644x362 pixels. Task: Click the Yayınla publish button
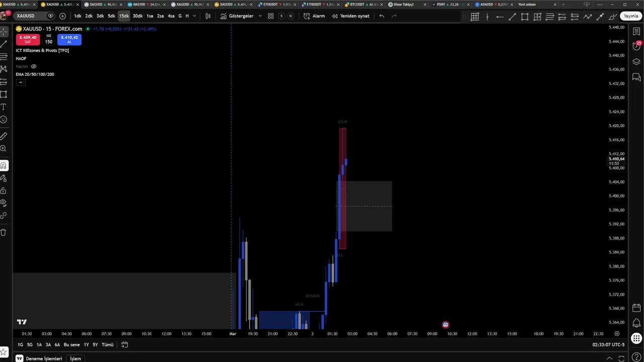(631, 16)
